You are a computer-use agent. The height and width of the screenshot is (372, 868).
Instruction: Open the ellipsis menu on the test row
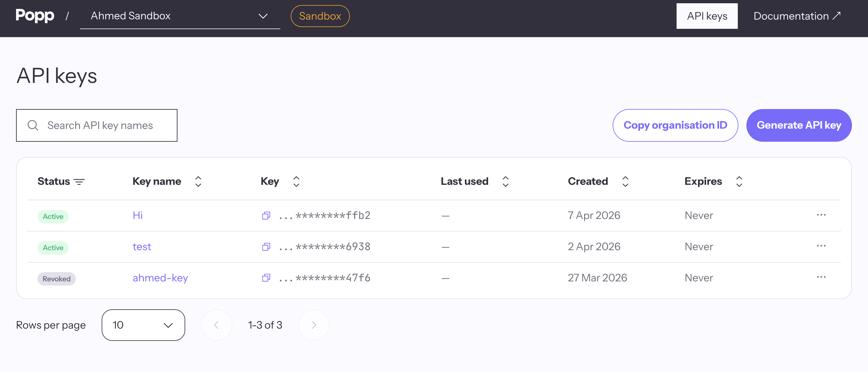tap(822, 246)
